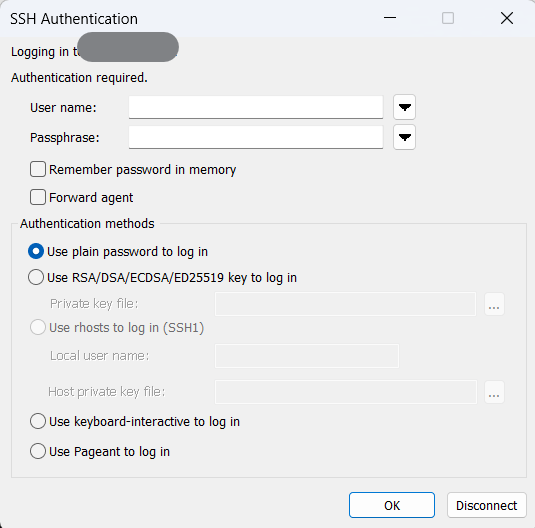This screenshot has height=528, width=535.
Task: Select Use RSA/DSA/ECDSA/ED25519 key option
Action: 36,277
